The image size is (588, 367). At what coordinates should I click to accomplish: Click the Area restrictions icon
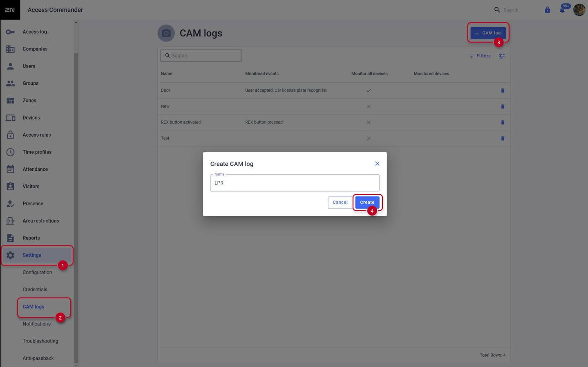pos(10,221)
